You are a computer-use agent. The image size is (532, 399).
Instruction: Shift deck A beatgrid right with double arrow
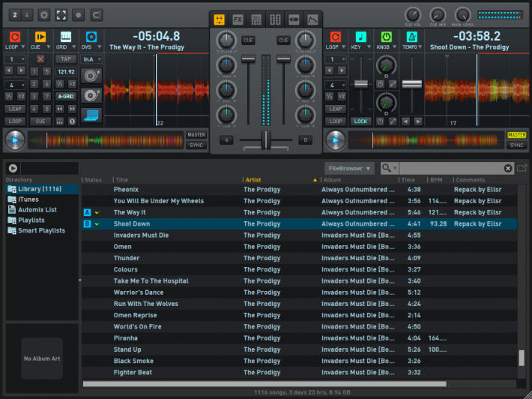point(72,109)
